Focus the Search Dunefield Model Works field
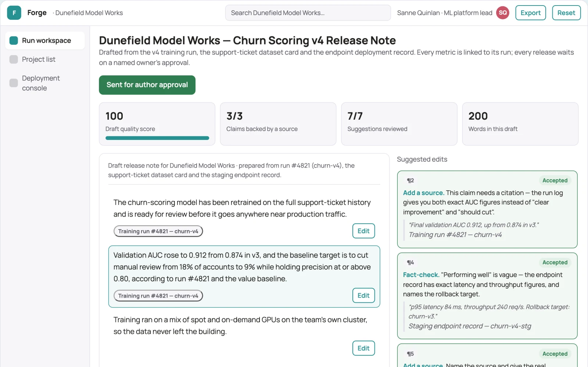 pos(308,13)
